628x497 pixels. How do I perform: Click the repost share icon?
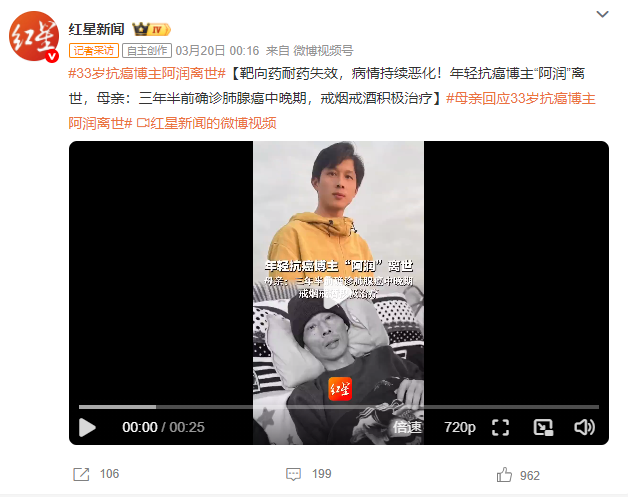pyautogui.click(x=81, y=474)
